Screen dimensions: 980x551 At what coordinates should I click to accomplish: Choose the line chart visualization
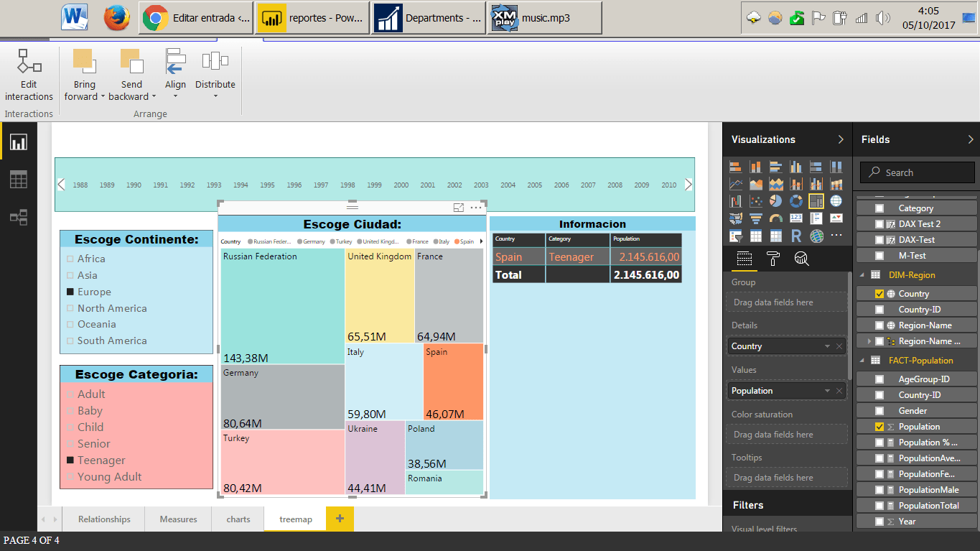736,184
